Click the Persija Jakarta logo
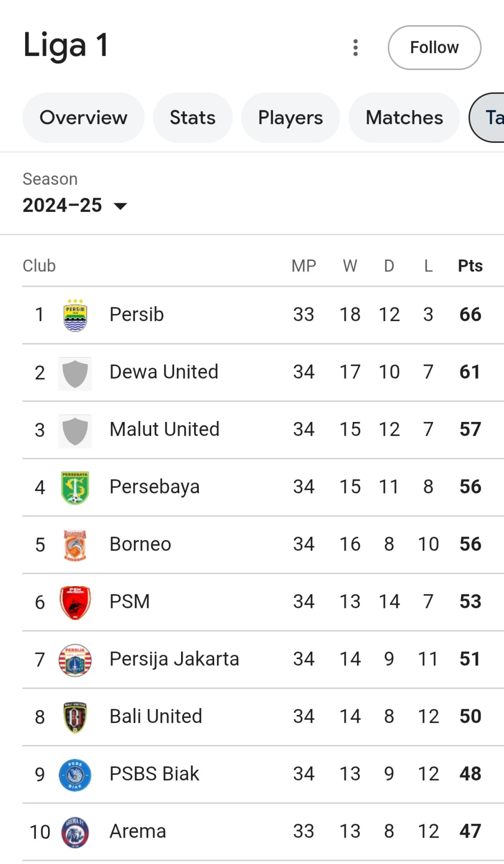 click(75, 660)
